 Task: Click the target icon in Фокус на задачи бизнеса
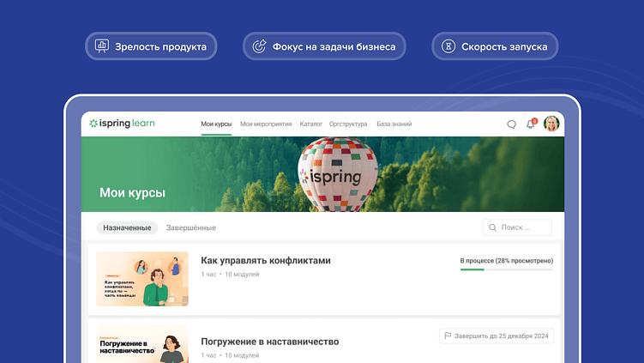pyautogui.click(x=259, y=46)
